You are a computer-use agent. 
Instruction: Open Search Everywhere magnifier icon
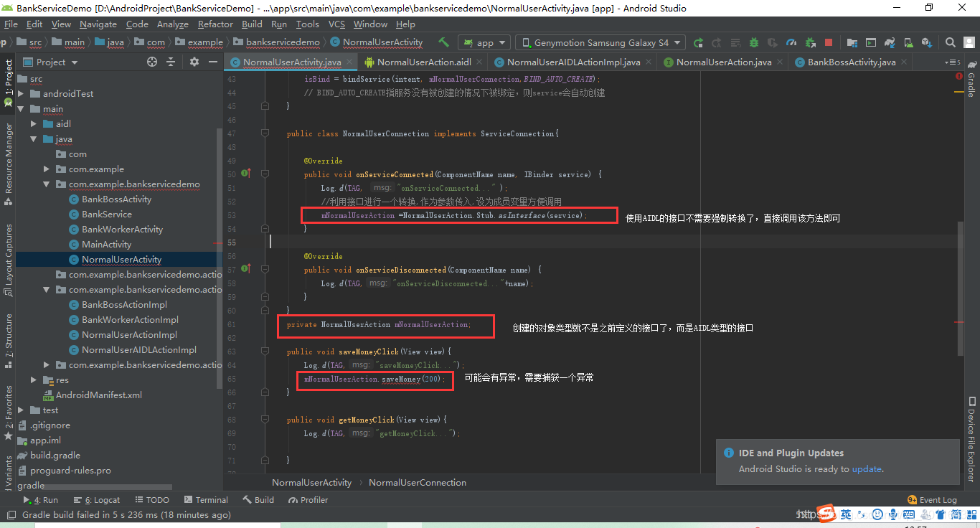pyautogui.click(x=950, y=42)
